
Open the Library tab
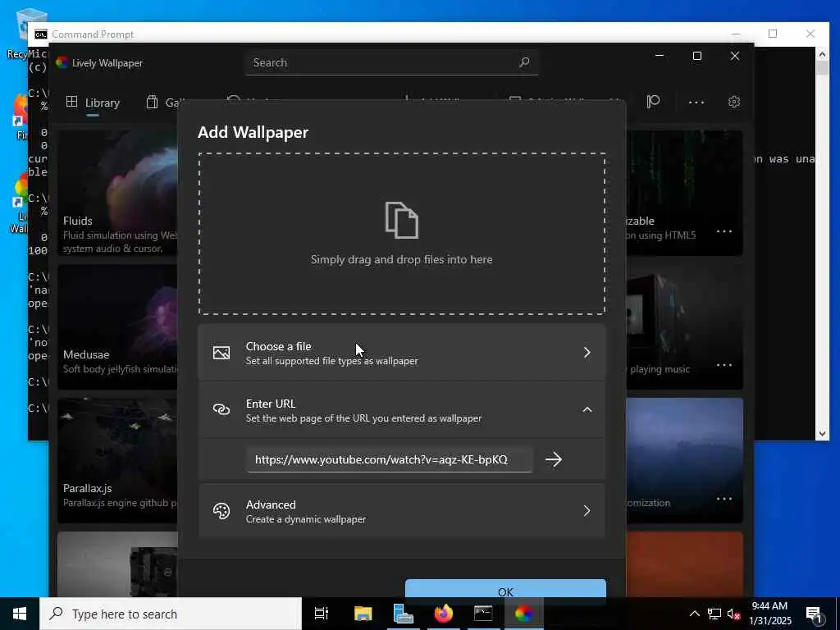point(93,103)
